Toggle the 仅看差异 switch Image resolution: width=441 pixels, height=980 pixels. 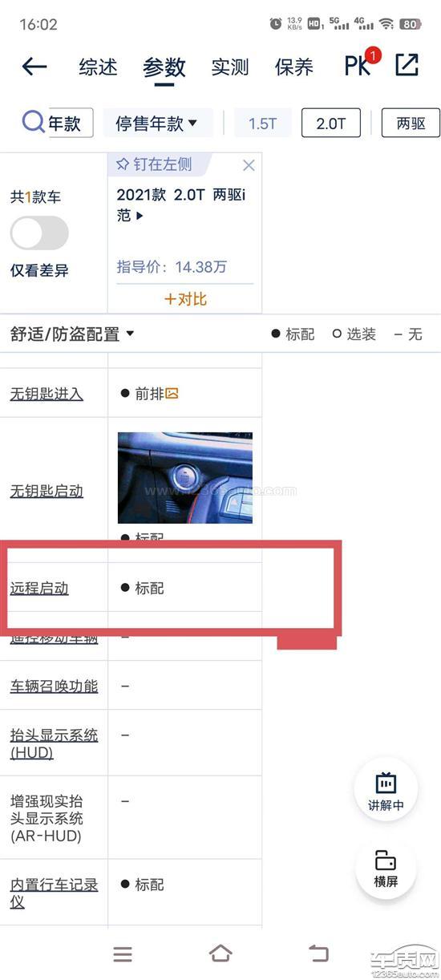click(x=39, y=233)
